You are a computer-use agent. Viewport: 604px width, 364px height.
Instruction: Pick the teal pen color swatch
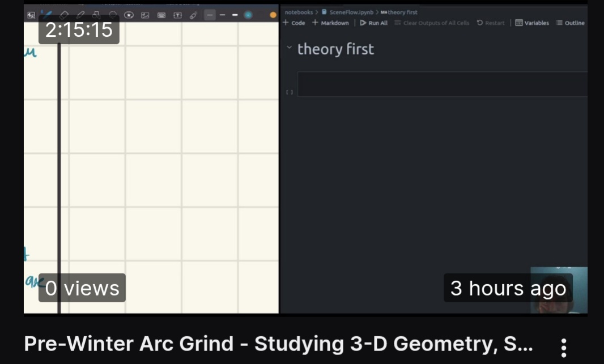point(248,15)
